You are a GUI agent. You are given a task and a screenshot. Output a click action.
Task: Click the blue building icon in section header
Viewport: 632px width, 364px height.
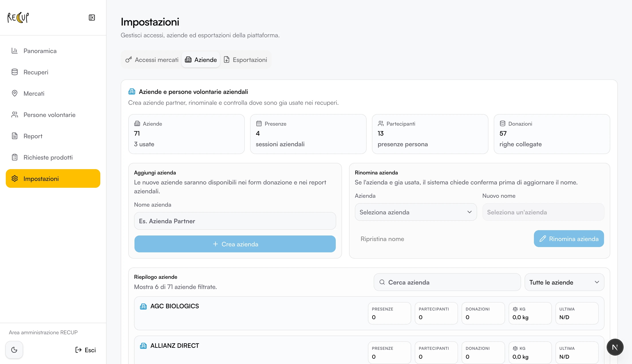click(x=132, y=92)
